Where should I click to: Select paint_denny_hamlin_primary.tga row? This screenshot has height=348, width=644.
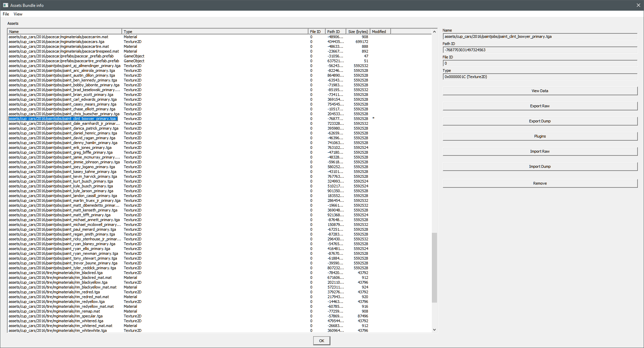219,143
